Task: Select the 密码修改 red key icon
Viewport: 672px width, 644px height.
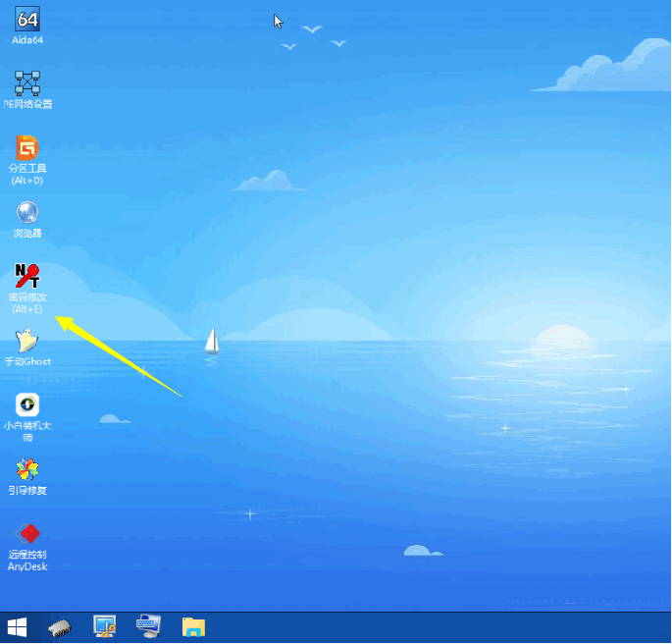Action: click(27, 276)
